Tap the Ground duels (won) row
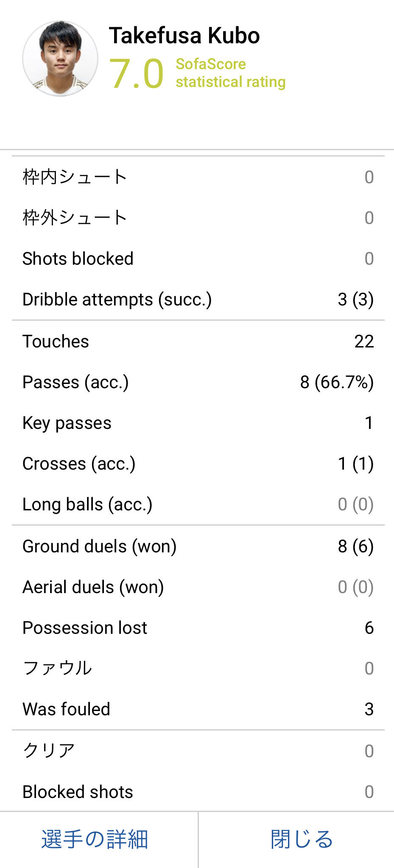 point(198,546)
